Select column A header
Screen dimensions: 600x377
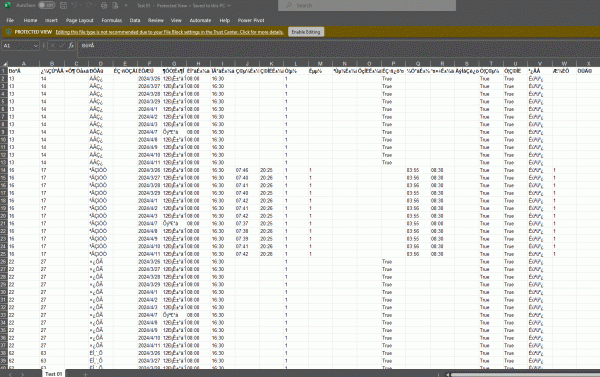point(24,64)
